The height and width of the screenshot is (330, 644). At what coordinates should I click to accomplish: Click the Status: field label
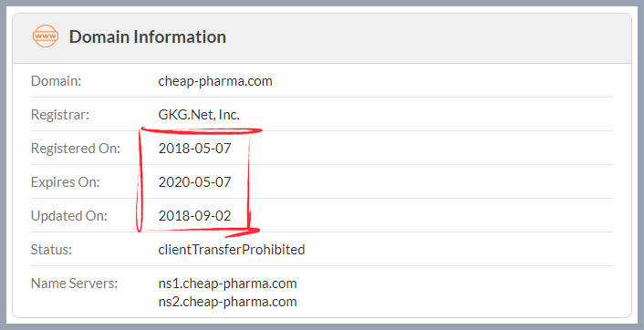click(x=51, y=249)
